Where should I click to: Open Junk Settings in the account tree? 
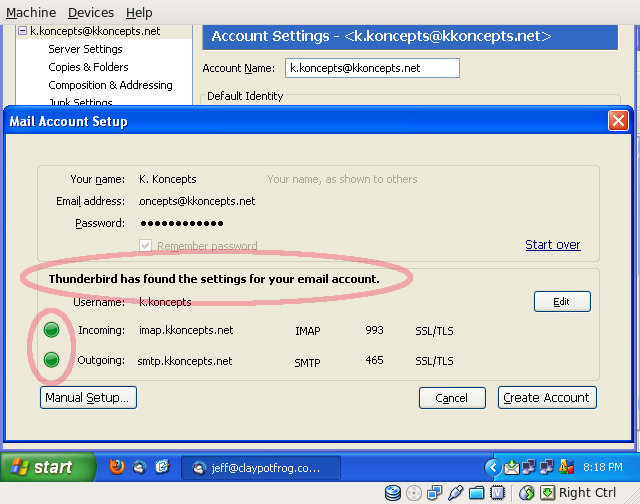[x=80, y=102]
